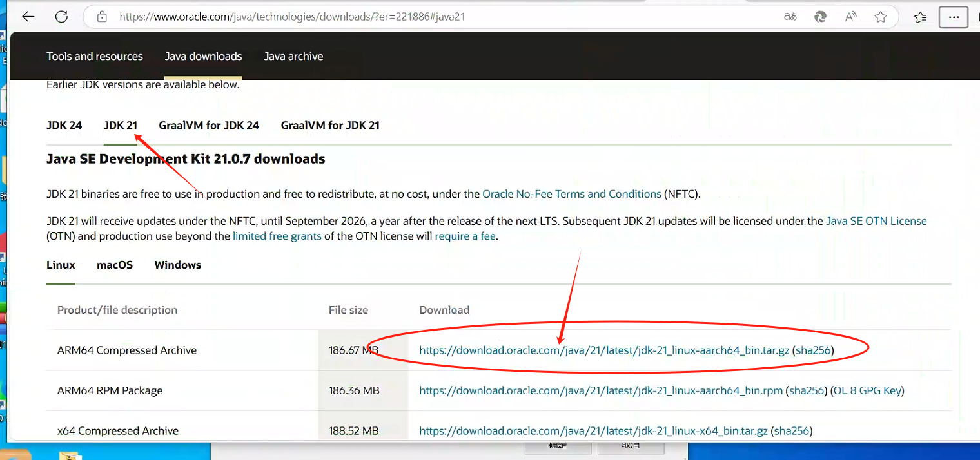
Task: Open sha256 for aarch64 tar.gz
Action: coord(813,350)
